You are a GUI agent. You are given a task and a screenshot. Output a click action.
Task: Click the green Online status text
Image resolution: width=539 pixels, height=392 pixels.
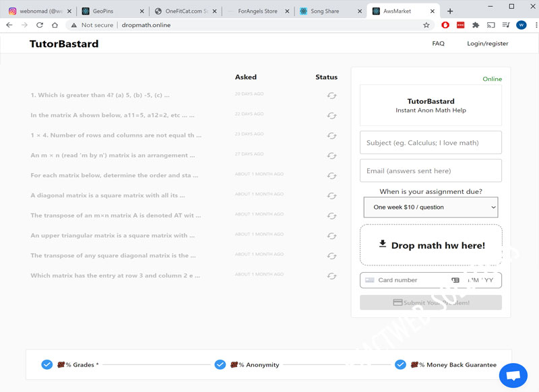pos(493,79)
